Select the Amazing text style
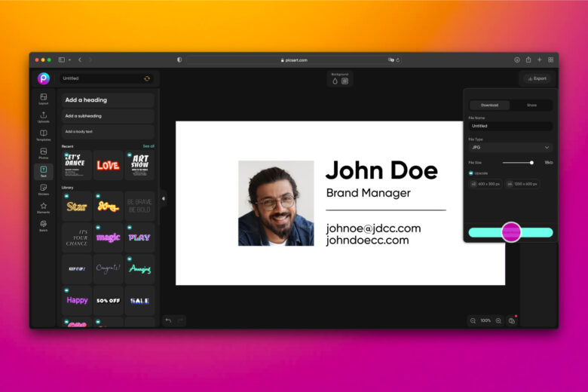The image size is (588, 392). (139, 269)
